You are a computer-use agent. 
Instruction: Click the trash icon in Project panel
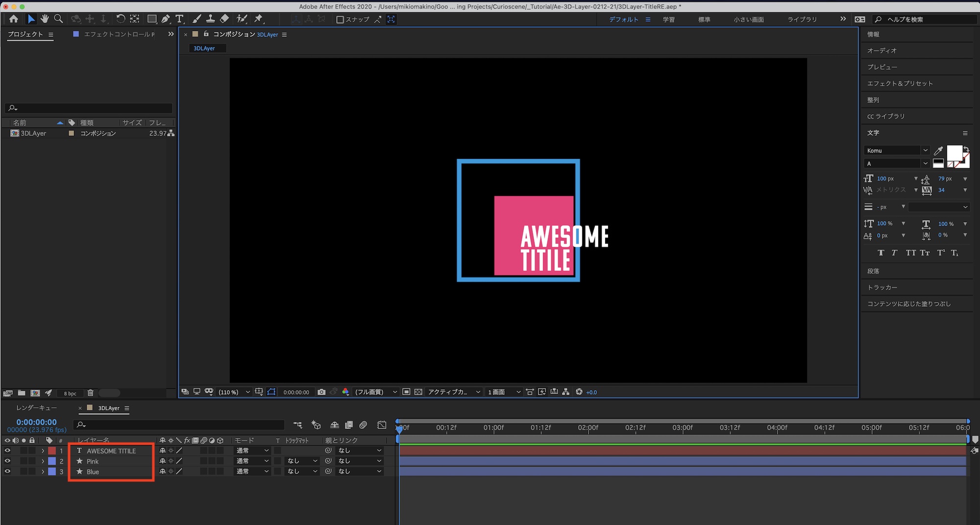[x=90, y=393]
